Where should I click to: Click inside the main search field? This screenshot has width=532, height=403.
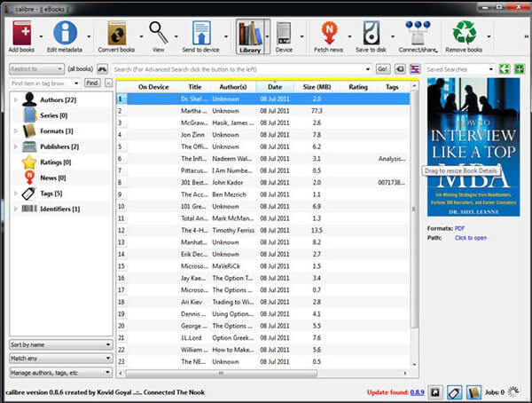click(239, 68)
